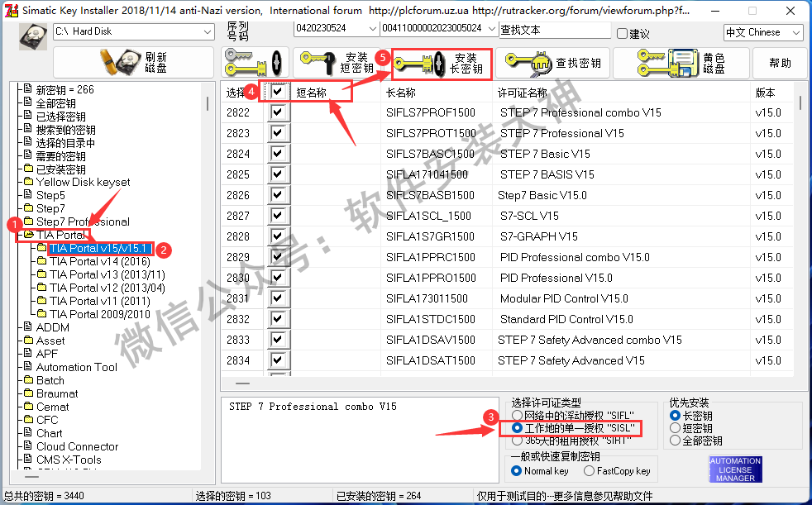Image resolution: width=812 pixels, height=505 pixels.
Task: Click the 黄色磁盘 button
Action: 681,63
